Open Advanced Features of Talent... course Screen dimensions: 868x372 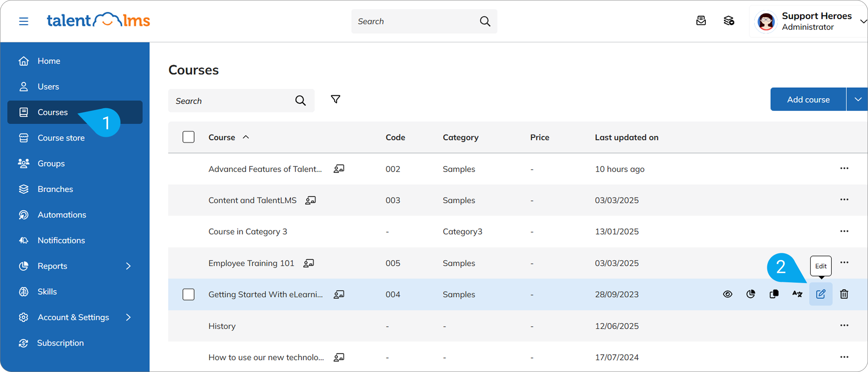coord(265,169)
